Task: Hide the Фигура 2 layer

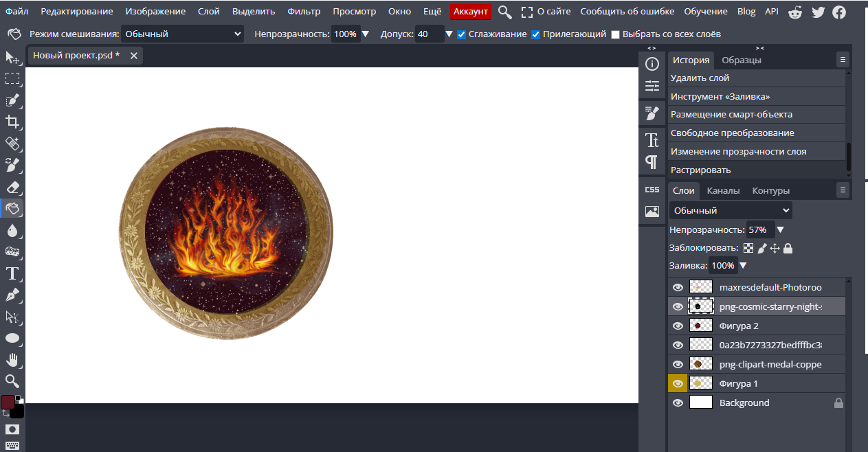Action: pos(678,326)
